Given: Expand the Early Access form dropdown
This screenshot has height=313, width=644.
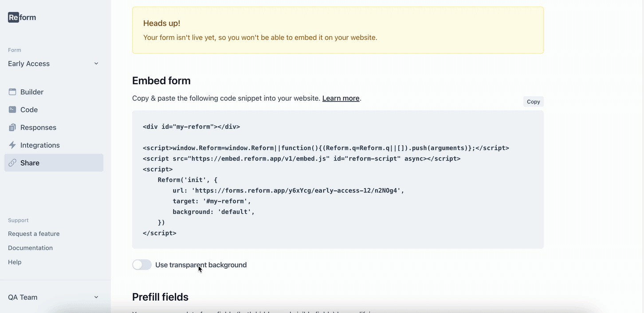Looking at the screenshot, I should (96, 63).
